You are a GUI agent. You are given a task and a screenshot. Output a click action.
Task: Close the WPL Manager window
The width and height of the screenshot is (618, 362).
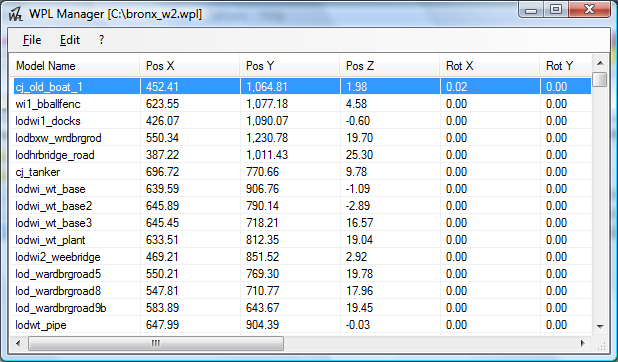click(590, 10)
